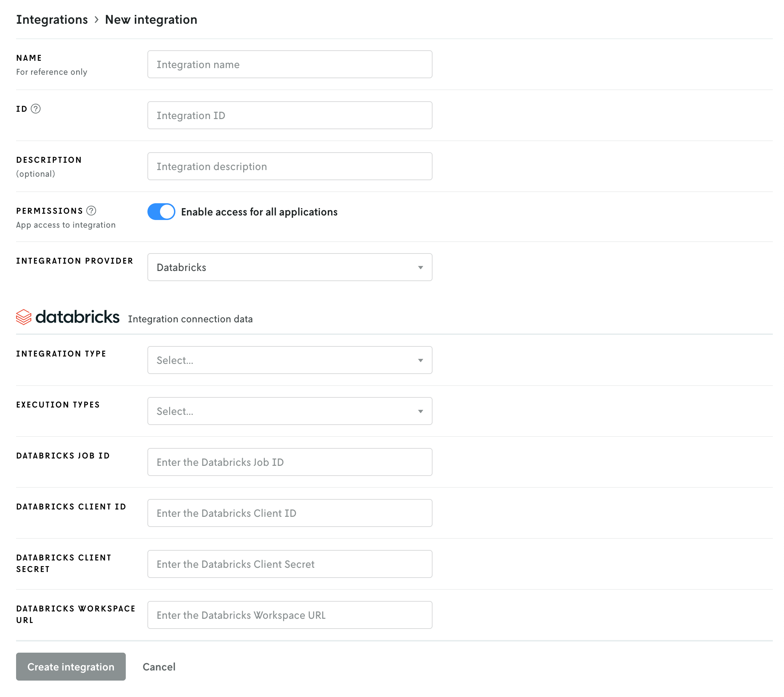The height and width of the screenshot is (697, 784).
Task: Click the Integration Type dropdown arrow
Action: tap(420, 360)
